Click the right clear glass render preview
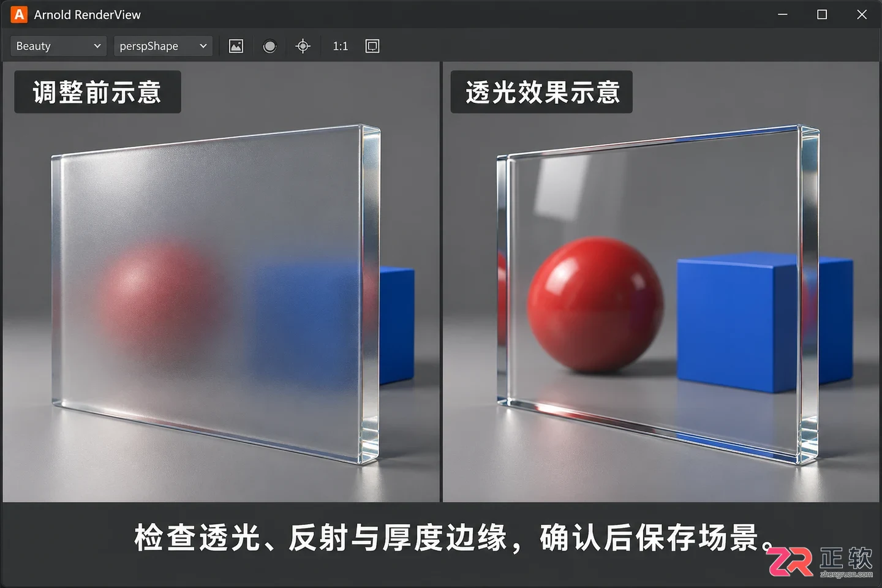Image resolution: width=882 pixels, height=588 pixels. 661,282
